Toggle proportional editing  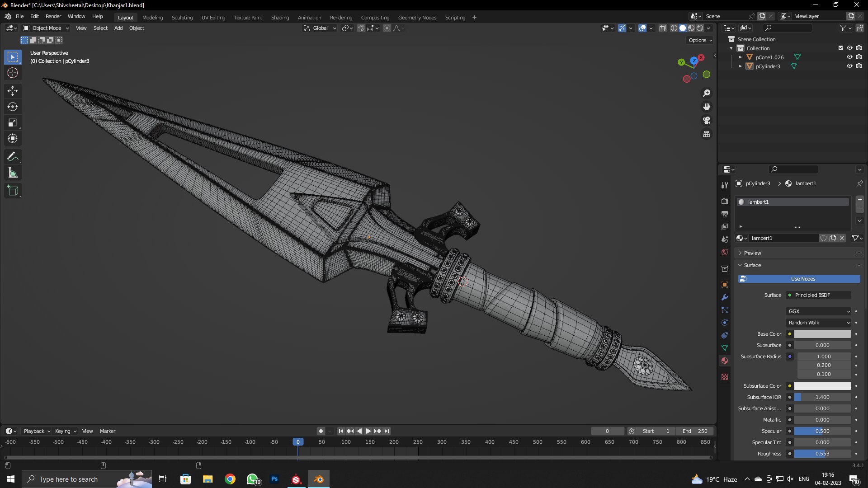387,28
